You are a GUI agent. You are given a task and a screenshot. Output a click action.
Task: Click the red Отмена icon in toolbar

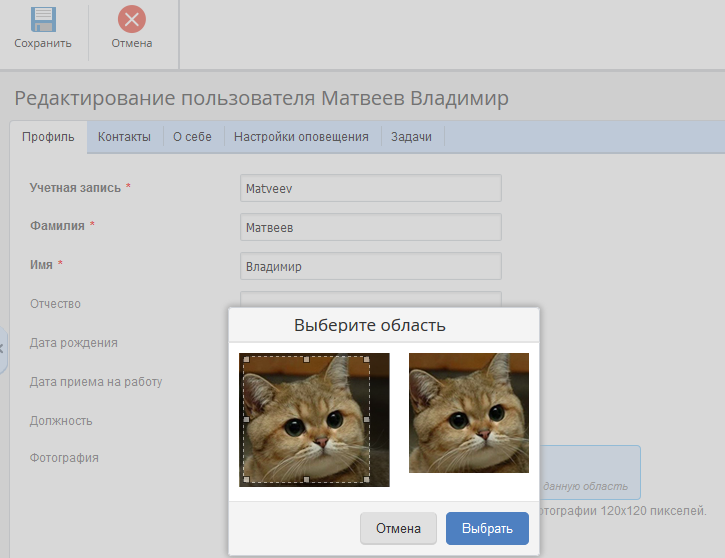point(131,19)
